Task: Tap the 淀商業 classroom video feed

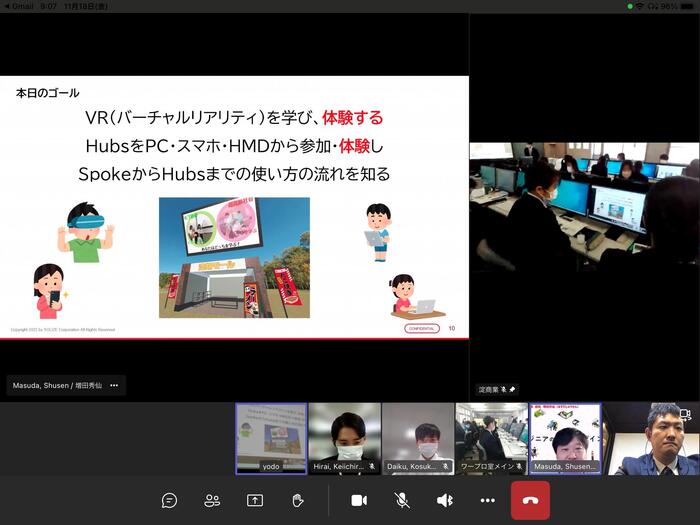Action: pyautogui.click(x=584, y=207)
